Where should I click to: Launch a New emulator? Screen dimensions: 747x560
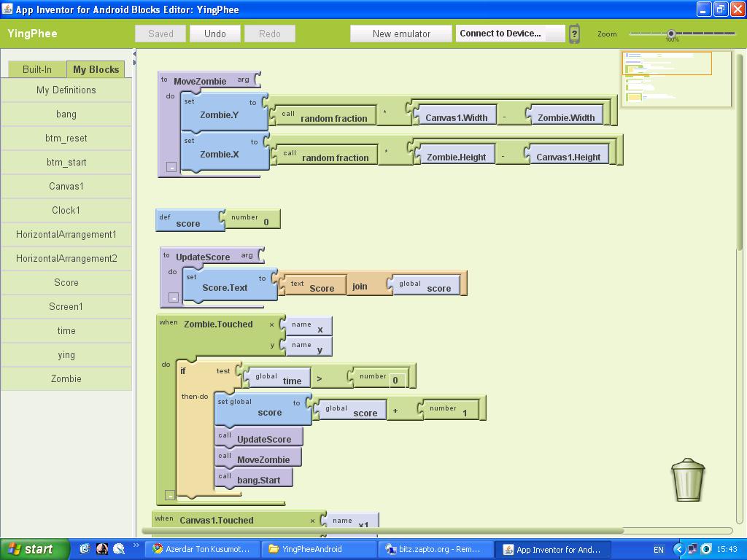point(401,34)
